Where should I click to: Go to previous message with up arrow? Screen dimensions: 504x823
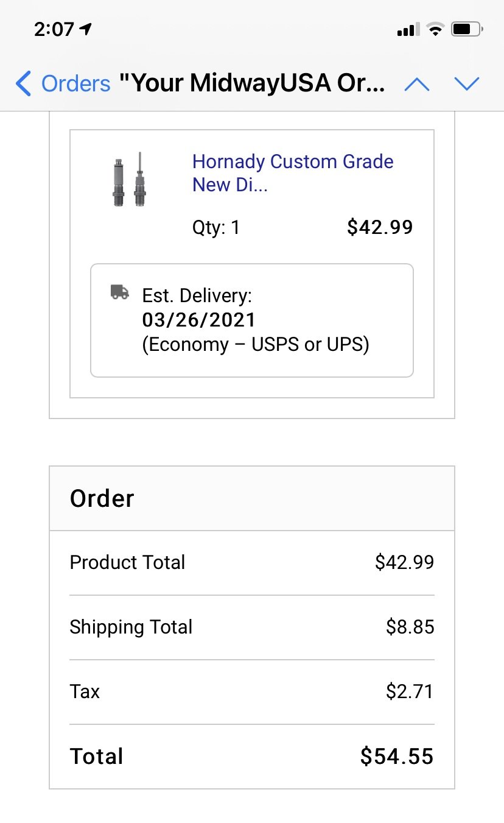point(417,84)
